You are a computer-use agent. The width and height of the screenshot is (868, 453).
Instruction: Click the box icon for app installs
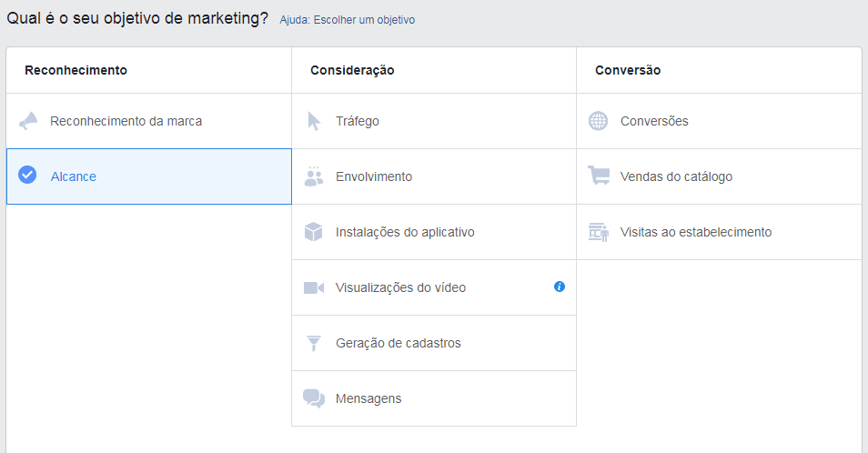[314, 232]
